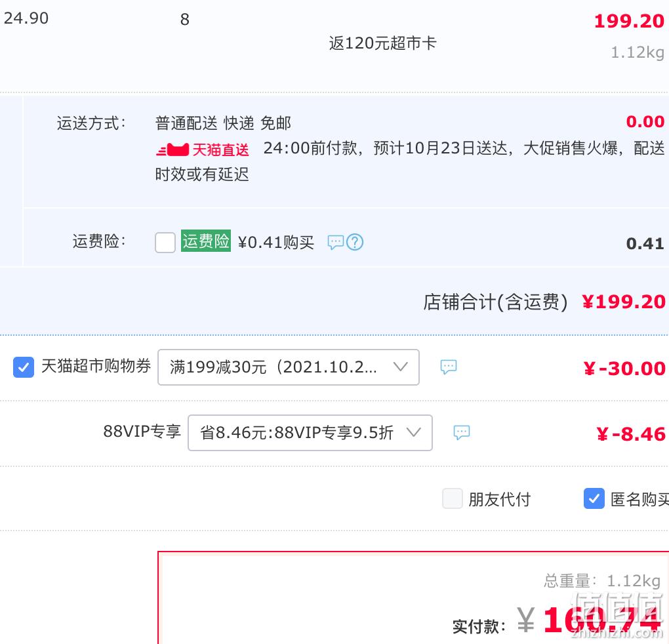Click the 返120元超市卡 promotion text

382,43
